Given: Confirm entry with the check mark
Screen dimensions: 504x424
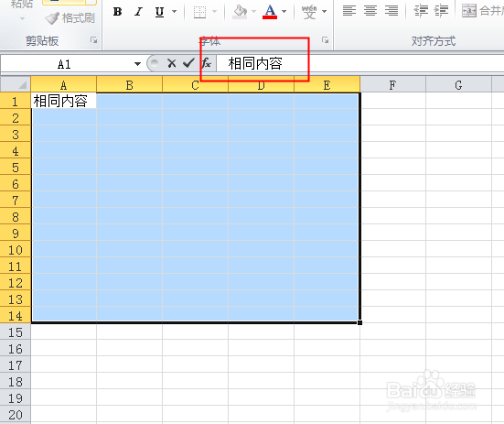Looking at the screenshot, I should point(188,63).
